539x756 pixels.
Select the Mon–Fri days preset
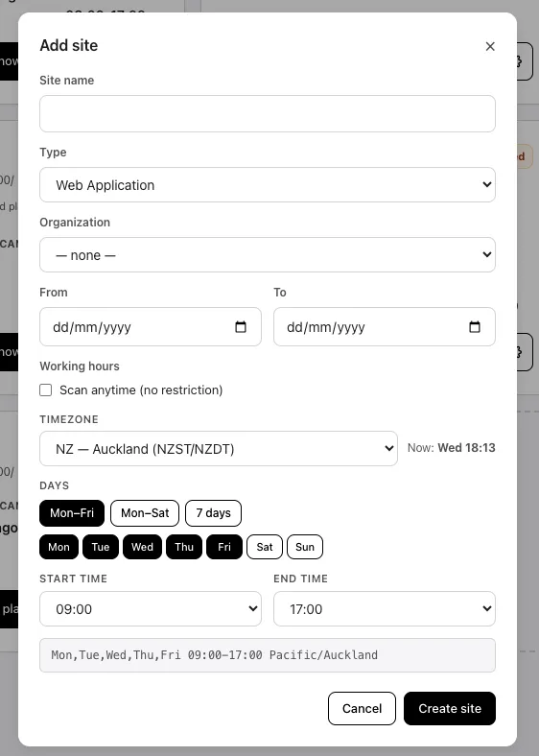pos(72,513)
